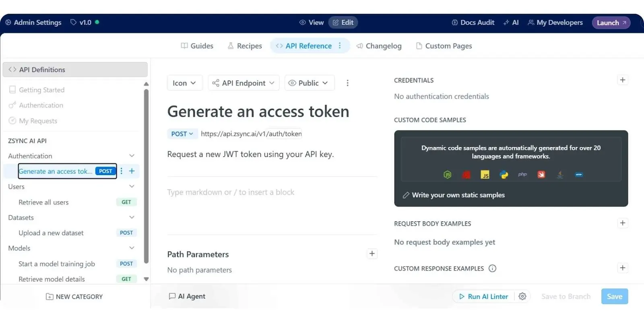
Task: Click sidebar scrollbar up arrow
Action: tap(146, 84)
